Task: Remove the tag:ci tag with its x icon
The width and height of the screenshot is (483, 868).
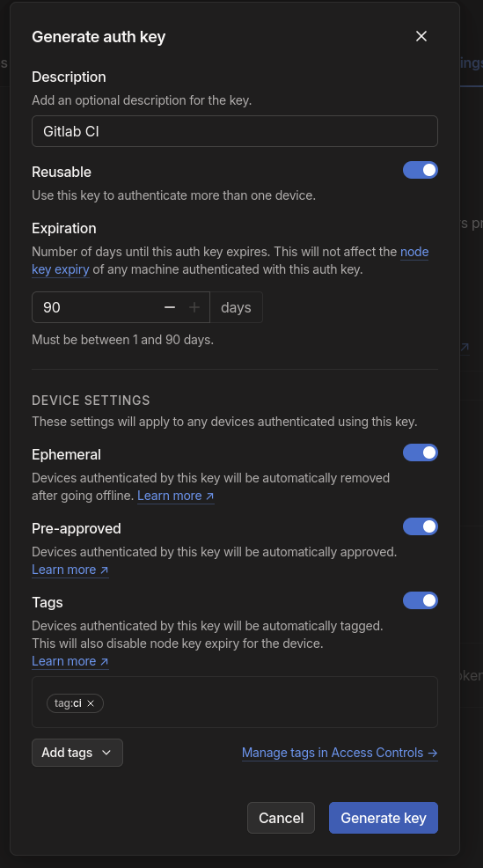Action: point(91,703)
